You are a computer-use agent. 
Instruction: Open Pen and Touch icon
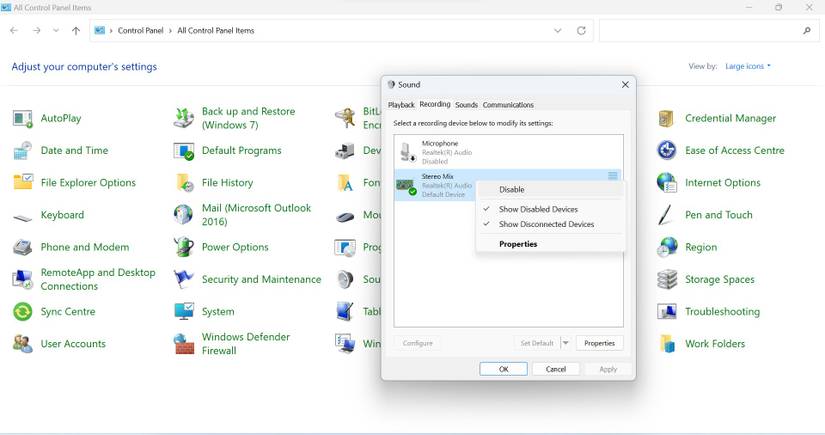tap(667, 215)
